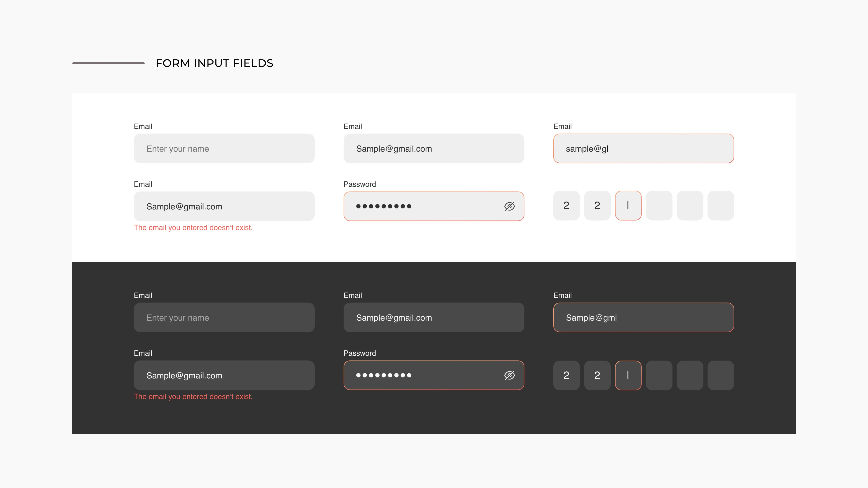Click the light field containing 'sample@gl'

643,148
